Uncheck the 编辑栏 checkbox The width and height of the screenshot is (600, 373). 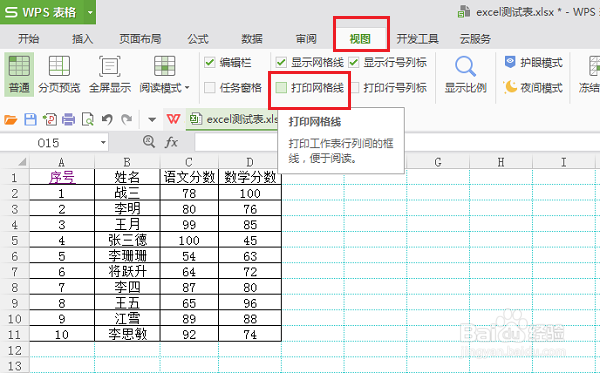pos(209,62)
